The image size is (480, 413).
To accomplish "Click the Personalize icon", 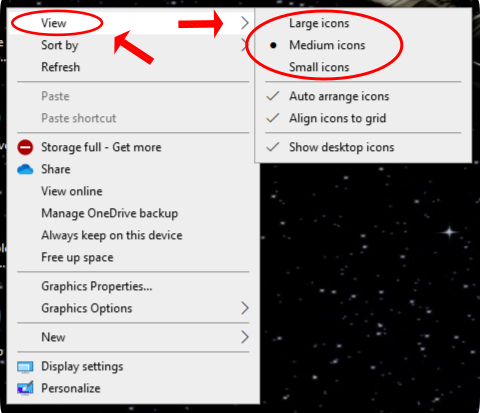I will (x=25, y=388).
